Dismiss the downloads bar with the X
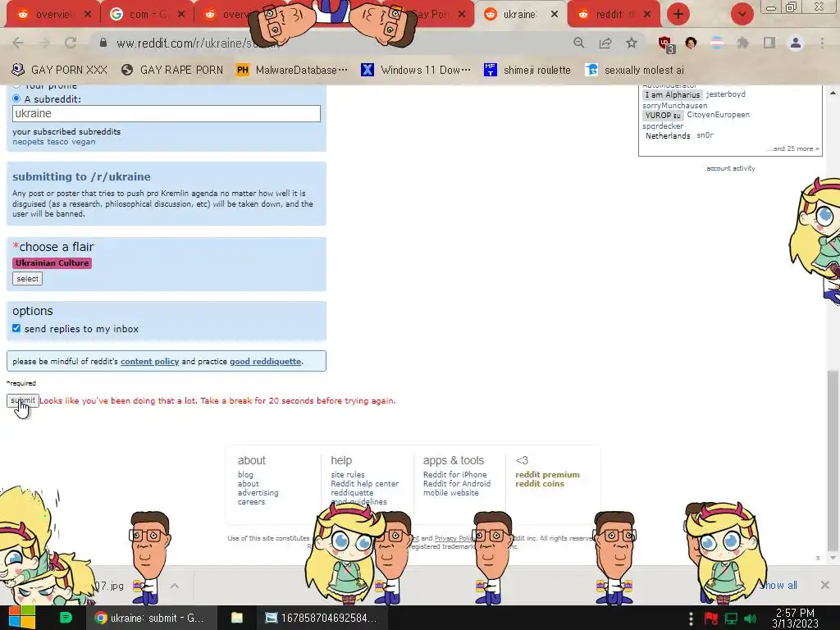The image size is (840, 630). (825, 585)
